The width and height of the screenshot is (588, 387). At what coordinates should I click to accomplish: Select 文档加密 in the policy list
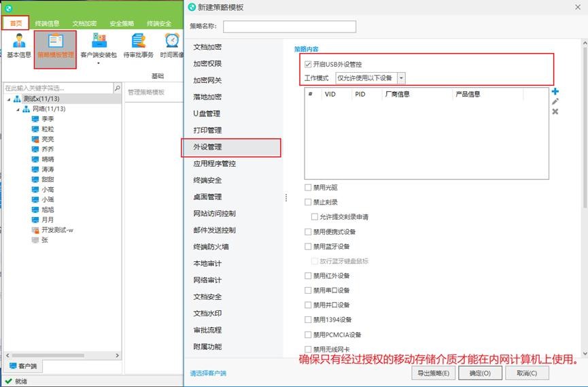207,47
